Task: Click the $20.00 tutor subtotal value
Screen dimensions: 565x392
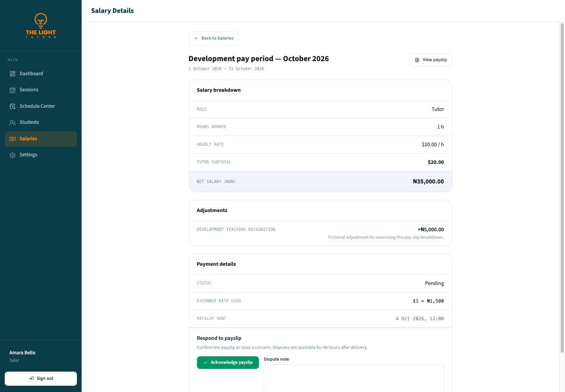Action: tap(436, 162)
